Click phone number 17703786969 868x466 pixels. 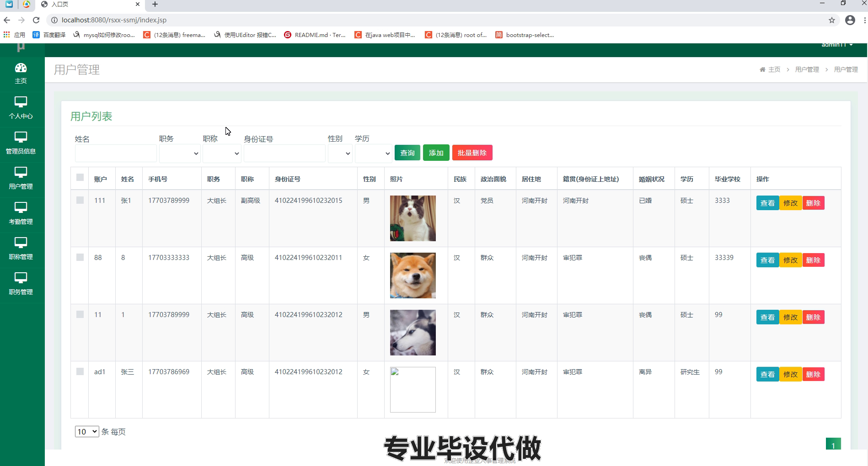pyautogui.click(x=169, y=372)
